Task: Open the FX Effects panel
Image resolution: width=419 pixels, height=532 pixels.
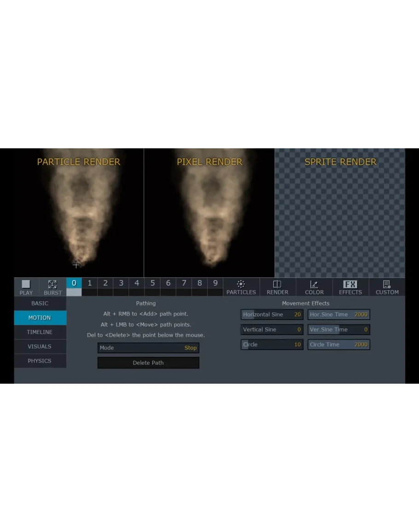Action: pyautogui.click(x=350, y=287)
